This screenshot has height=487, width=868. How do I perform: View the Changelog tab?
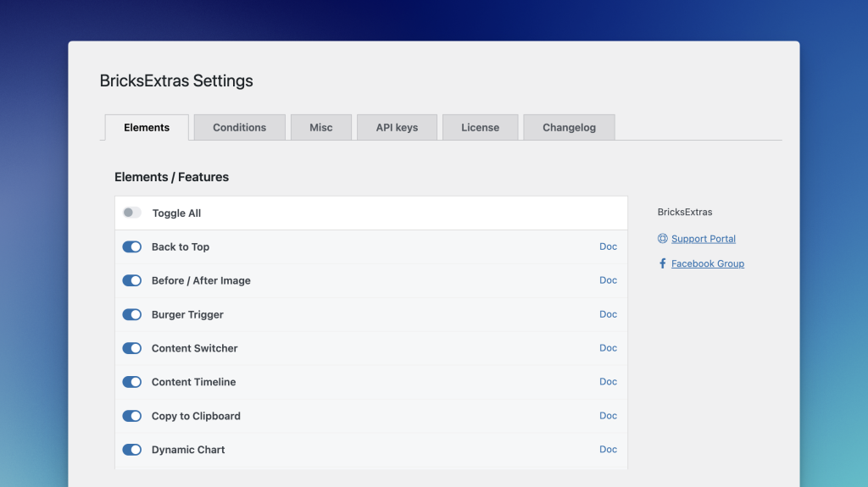pos(569,127)
